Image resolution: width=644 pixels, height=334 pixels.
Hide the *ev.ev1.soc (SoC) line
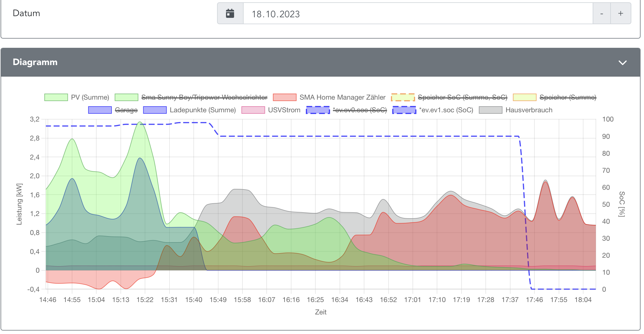click(x=446, y=110)
